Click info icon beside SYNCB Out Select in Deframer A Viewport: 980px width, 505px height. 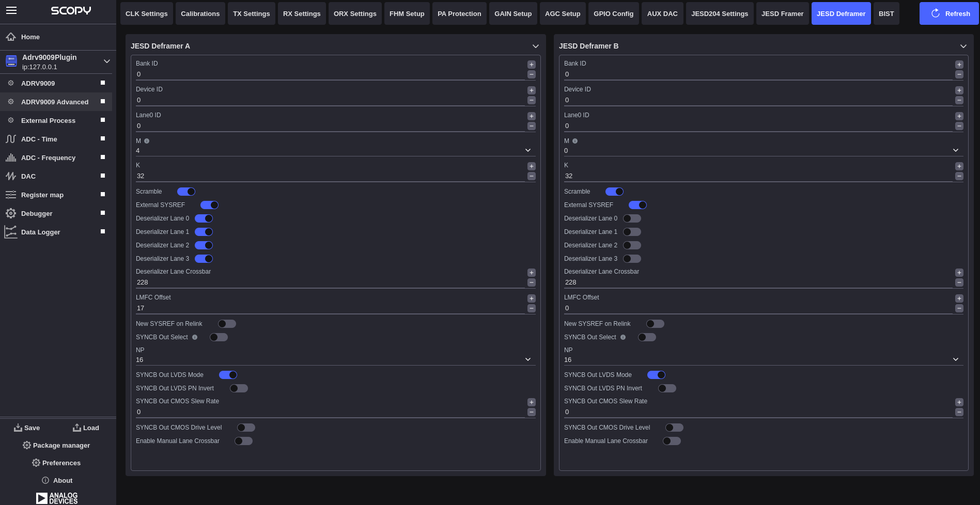[195, 337]
